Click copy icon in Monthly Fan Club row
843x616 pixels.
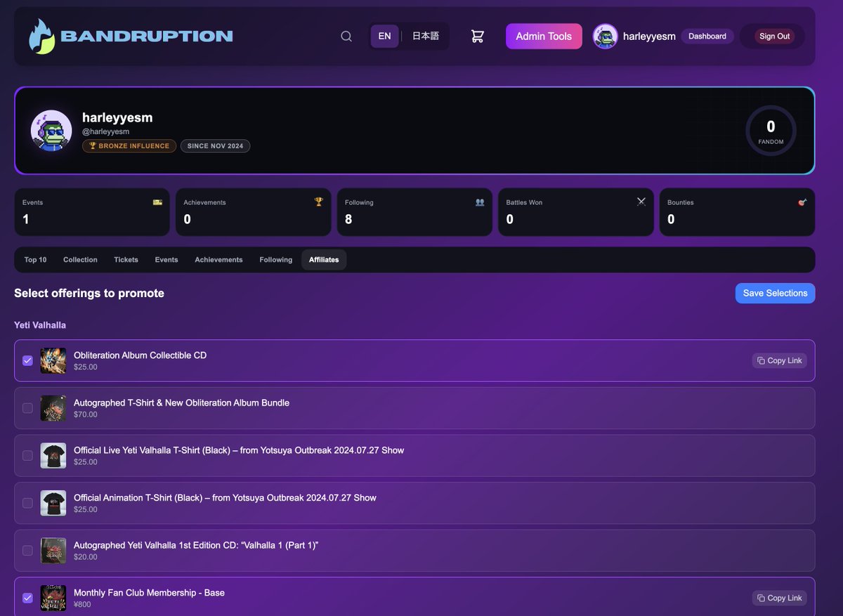tap(761, 598)
